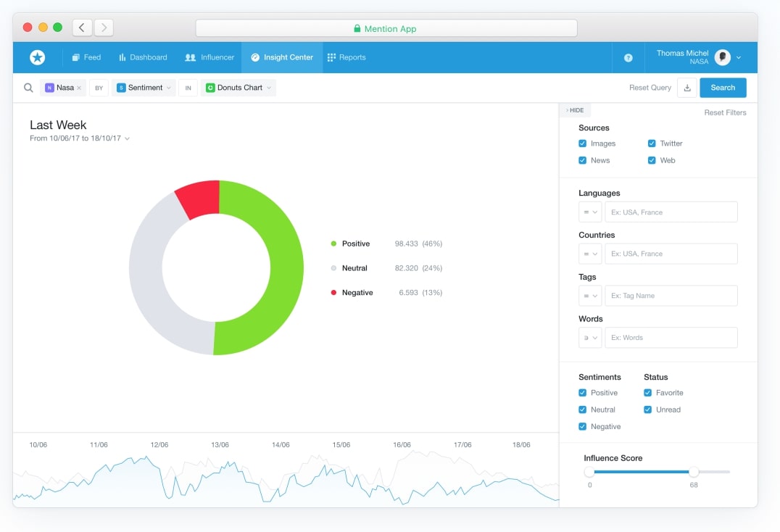Click the BY connector button
Image resolution: width=780 pixels, height=532 pixels.
point(99,88)
